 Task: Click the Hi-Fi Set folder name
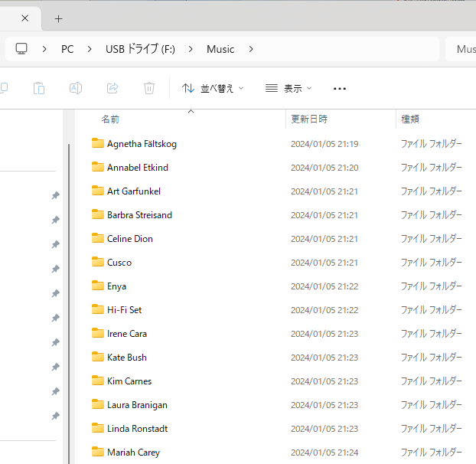pos(125,310)
